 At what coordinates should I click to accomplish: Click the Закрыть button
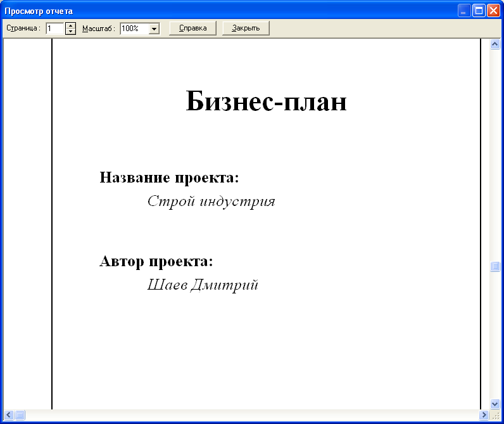click(x=246, y=29)
